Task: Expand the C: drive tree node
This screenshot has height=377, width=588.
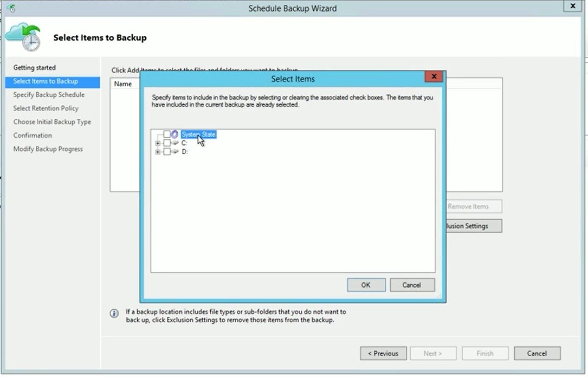Action: point(158,143)
